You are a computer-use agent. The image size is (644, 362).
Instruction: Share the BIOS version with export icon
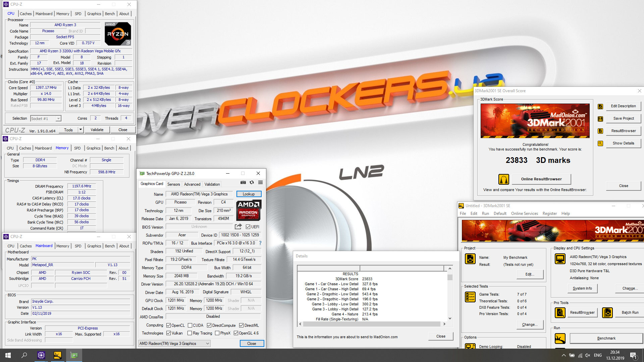tap(238, 227)
